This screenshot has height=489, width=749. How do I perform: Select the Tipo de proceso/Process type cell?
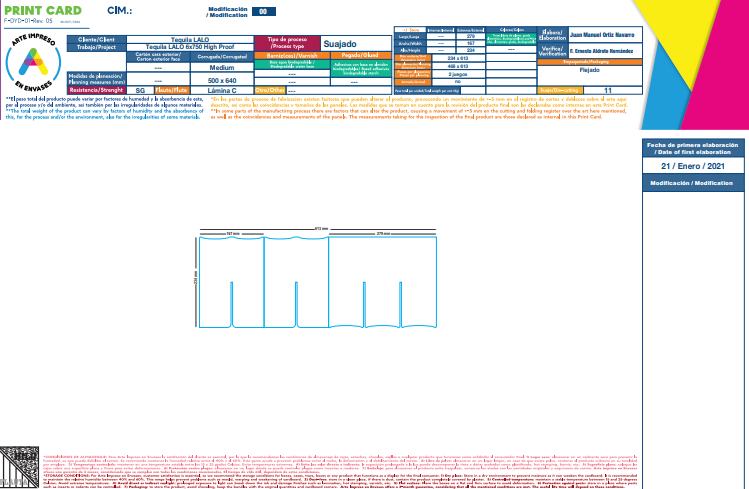287,43
